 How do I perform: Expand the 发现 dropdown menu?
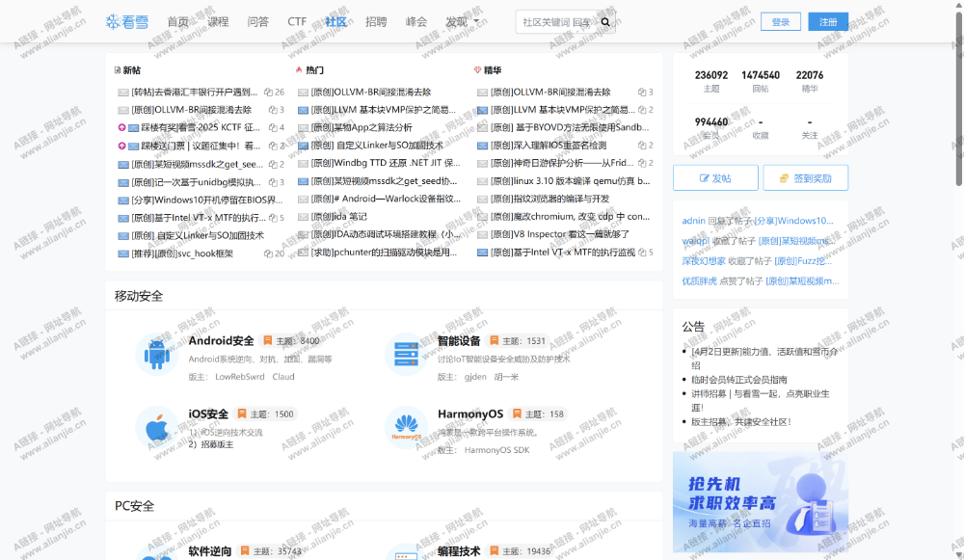[463, 22]
